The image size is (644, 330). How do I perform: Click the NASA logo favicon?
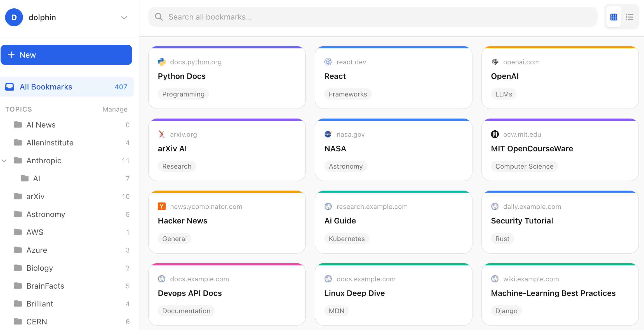[x=328, y=134]
